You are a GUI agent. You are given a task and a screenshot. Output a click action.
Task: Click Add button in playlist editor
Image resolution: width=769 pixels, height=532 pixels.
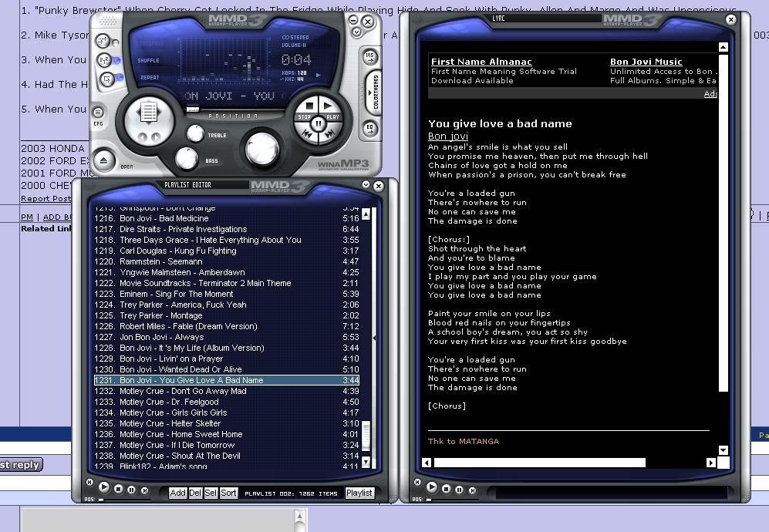177,493
